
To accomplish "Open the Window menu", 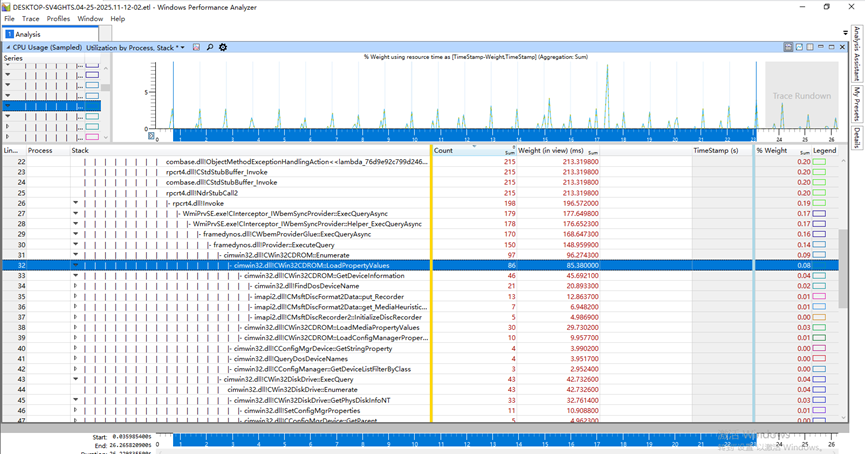I will coord(90,19).
